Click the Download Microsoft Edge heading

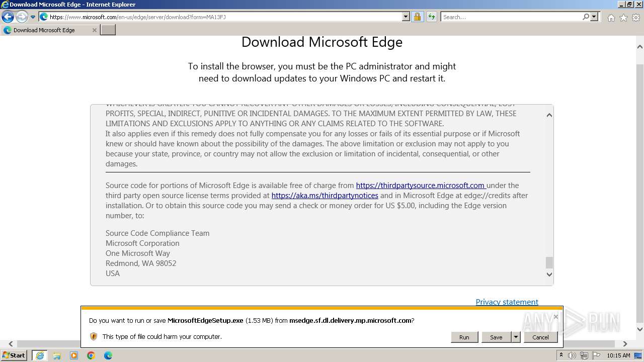pos(322,42)
